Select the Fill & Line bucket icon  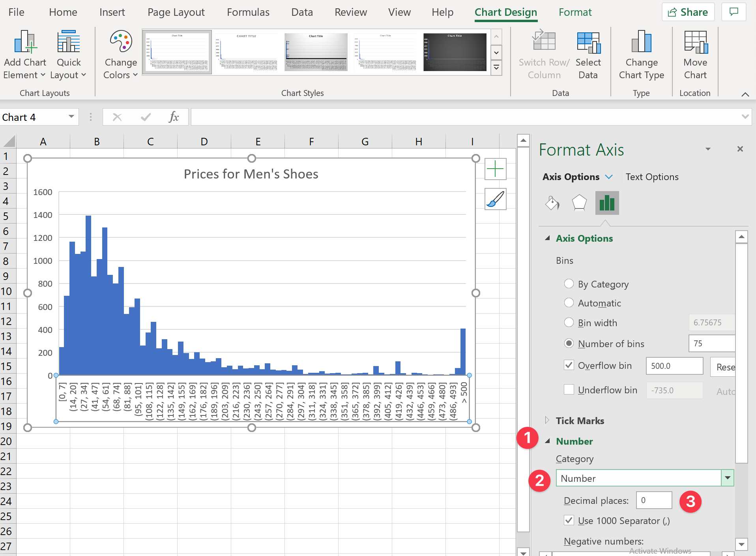552,203
